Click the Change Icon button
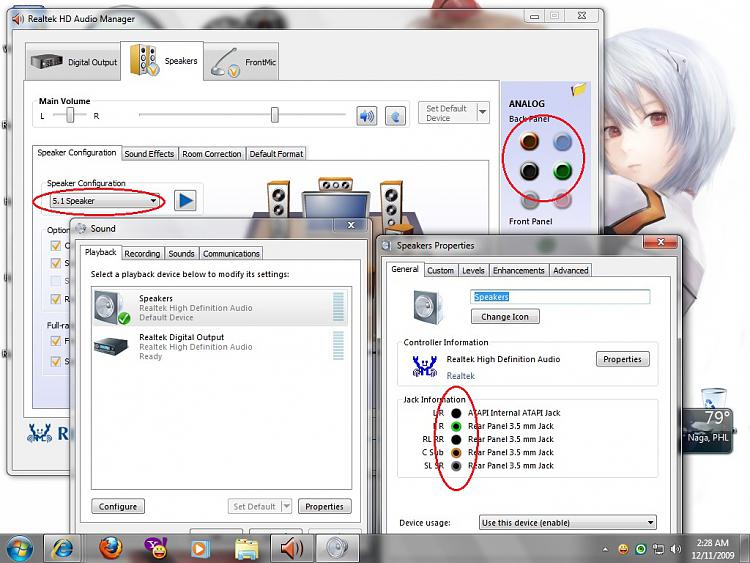750x563 pixels. click(x=505, y=317)
